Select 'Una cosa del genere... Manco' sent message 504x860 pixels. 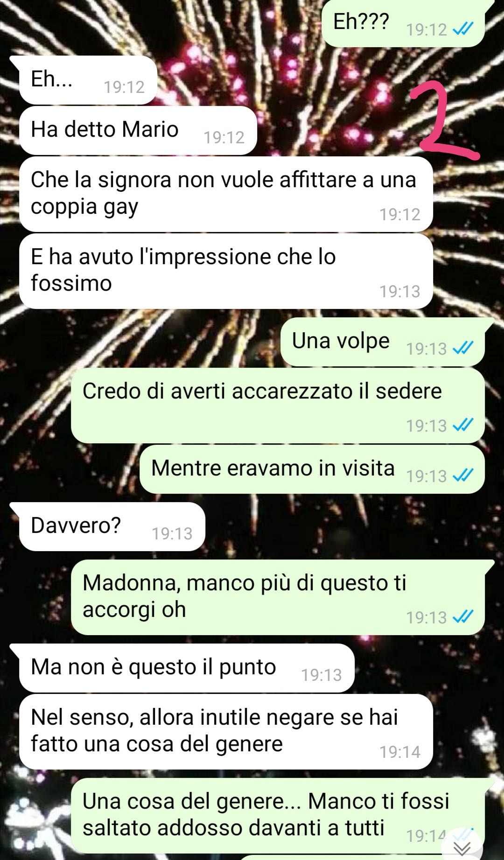click(278, 816)
